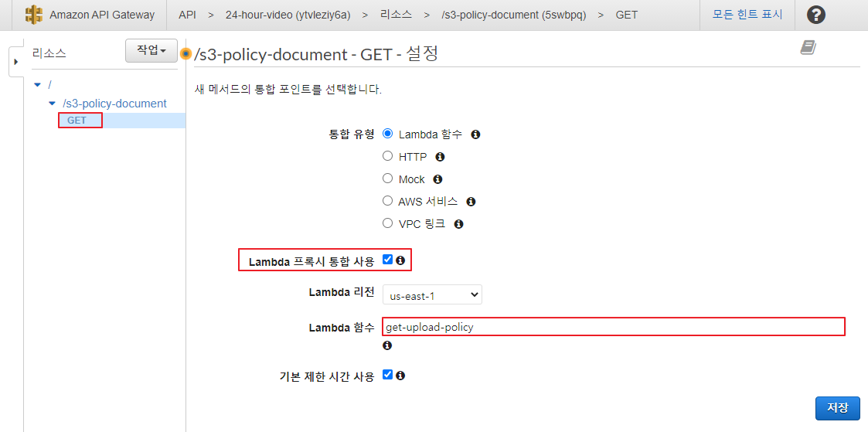Click the 새 메서드의 통합 포인트 description text
This screenshot has height=432, width=868.
coord(288,89)
